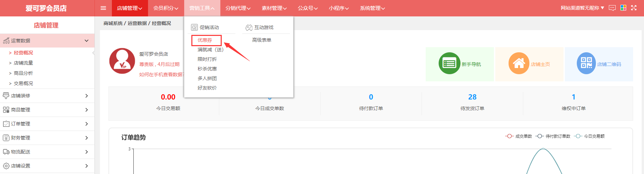Open the 会员积分 top menu
The height and width of the screenshot is (174, 644).
[x=166, y=8]
